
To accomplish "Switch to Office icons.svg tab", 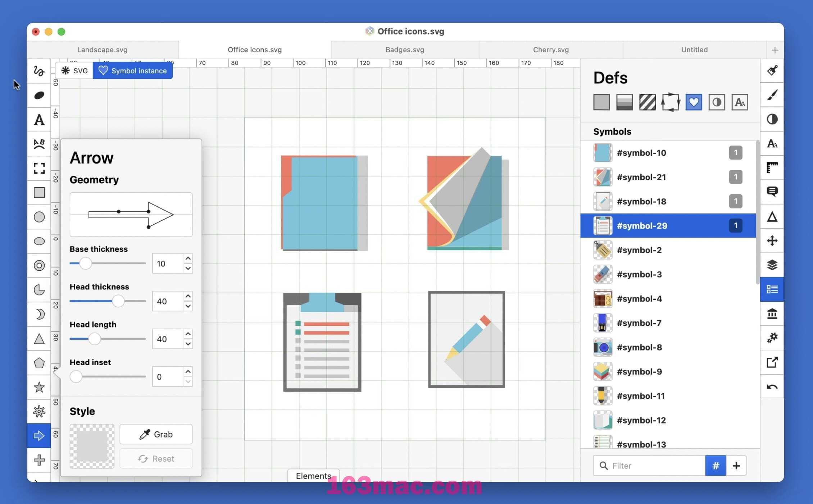I will tap(254, 49).
